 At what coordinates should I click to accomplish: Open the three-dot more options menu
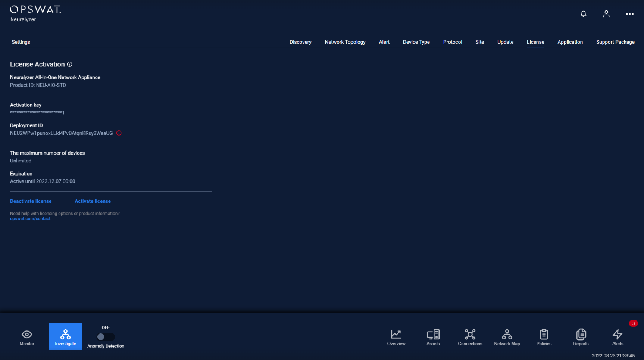click(630, 14)
